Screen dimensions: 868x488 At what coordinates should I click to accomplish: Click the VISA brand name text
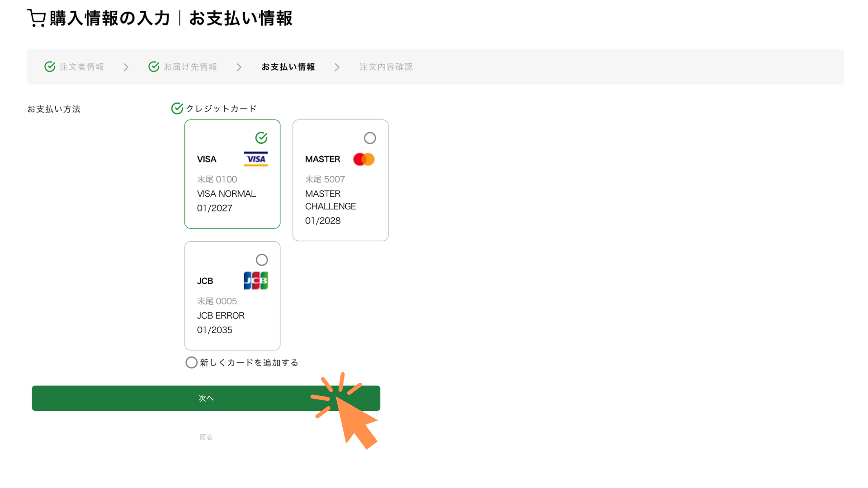[207, 159]
